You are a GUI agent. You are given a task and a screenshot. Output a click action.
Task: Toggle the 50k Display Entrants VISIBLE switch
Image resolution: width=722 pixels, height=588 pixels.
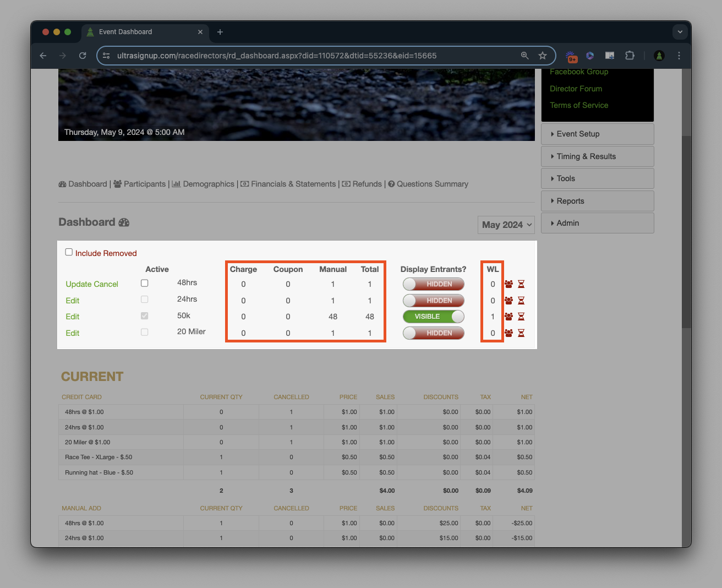tap(434, 317)
